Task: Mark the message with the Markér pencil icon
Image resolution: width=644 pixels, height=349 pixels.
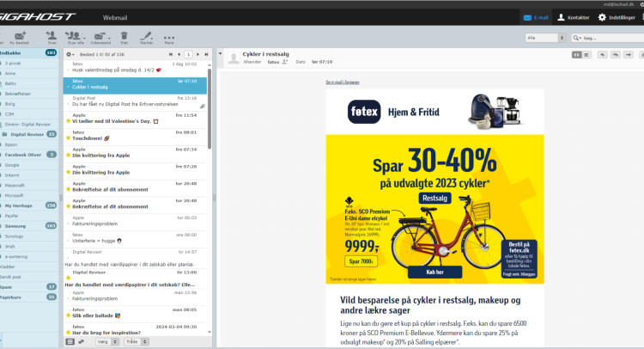Action: click(146, 38)
